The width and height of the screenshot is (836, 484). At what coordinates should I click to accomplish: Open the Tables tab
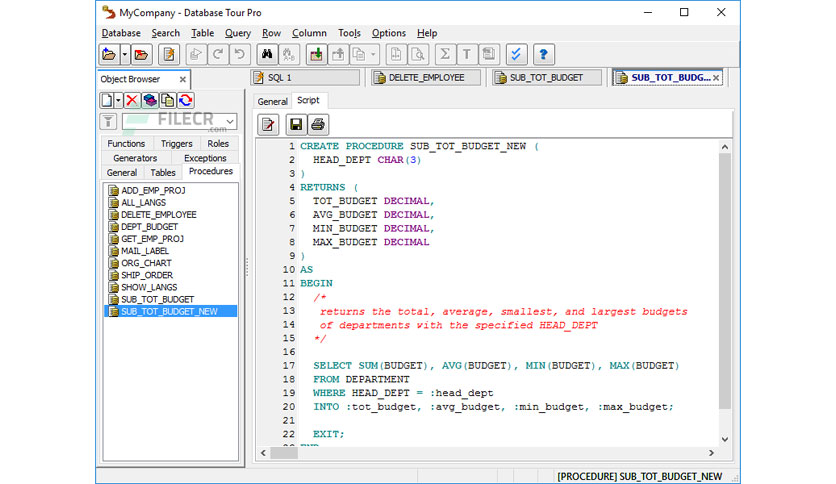point(163,173)
